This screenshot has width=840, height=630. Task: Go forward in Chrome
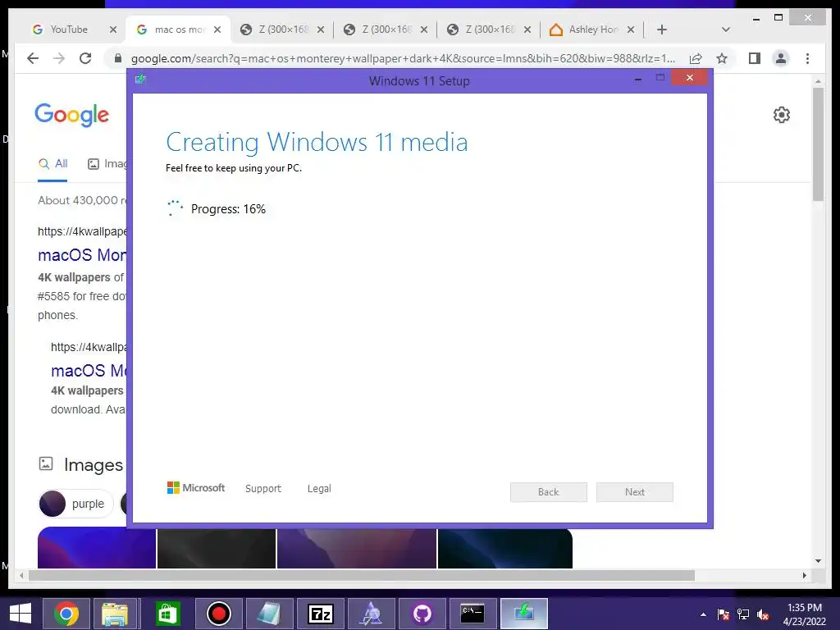coord(59,58)
